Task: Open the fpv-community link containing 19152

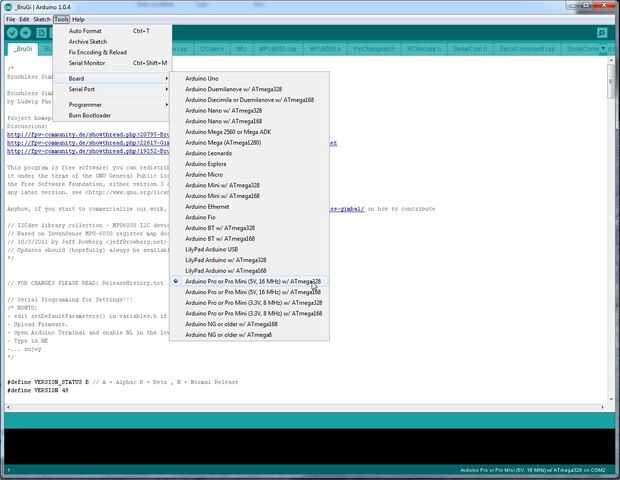Action: (88, 151)
